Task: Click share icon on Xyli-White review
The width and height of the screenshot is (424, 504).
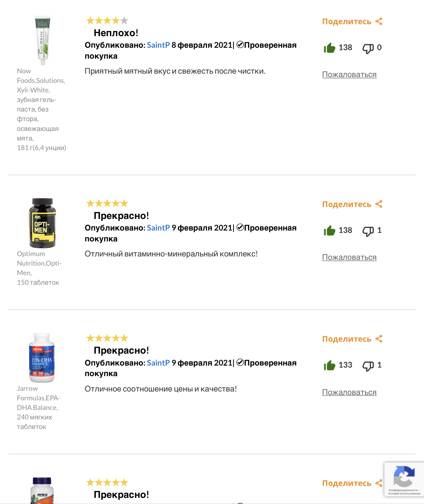Action: [x=379, y=21]
